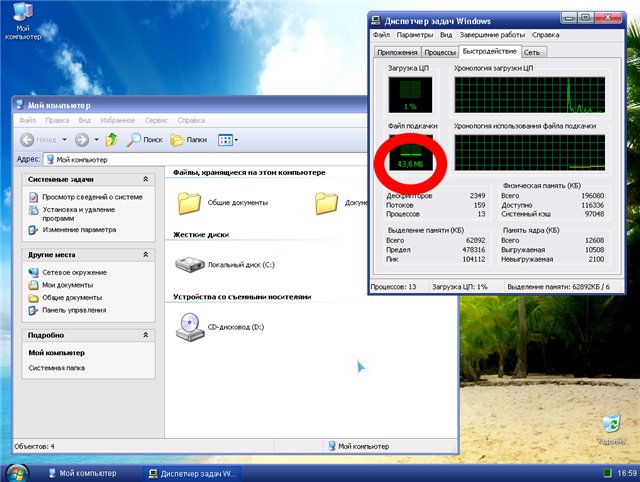Open Завершение работы menu
The height and width of the screenshot is (482, 640).
point(492,35)
